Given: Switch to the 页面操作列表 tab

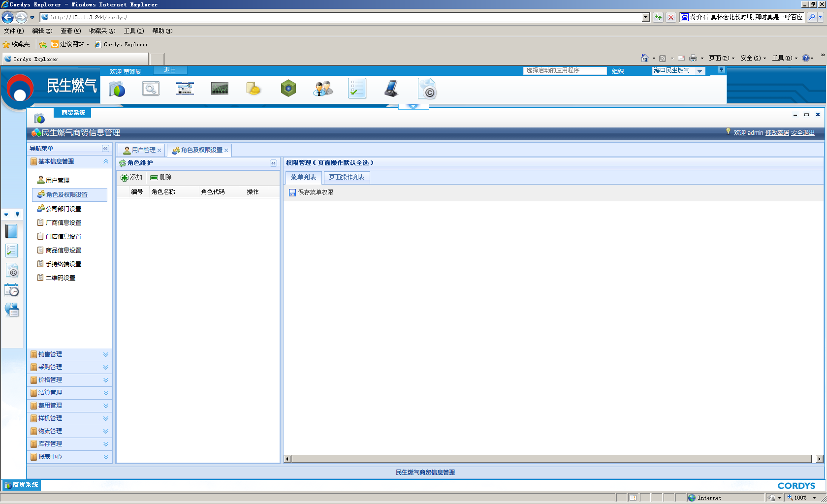Looking at the screenshot, I should [x=347, y=177].
